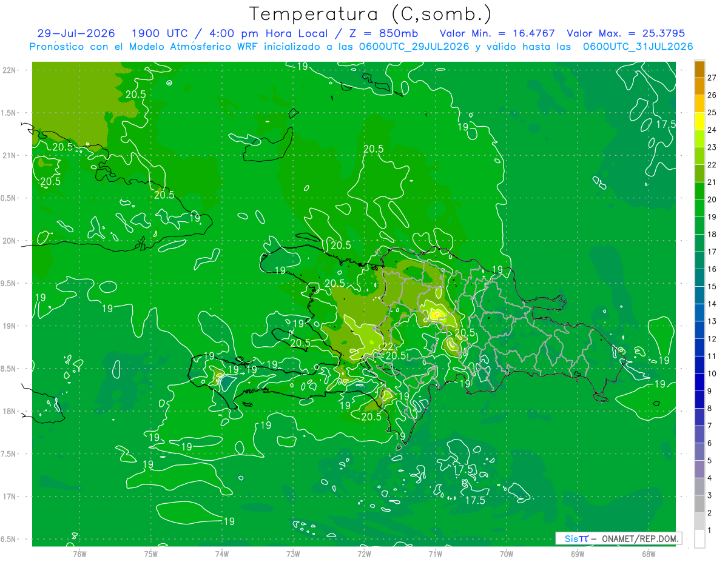Image resolution: width=728 pixels, height=562 pixels.
Task: Click the "ONAMET/REP.DOM." credit label
Action: coord(640,538)
